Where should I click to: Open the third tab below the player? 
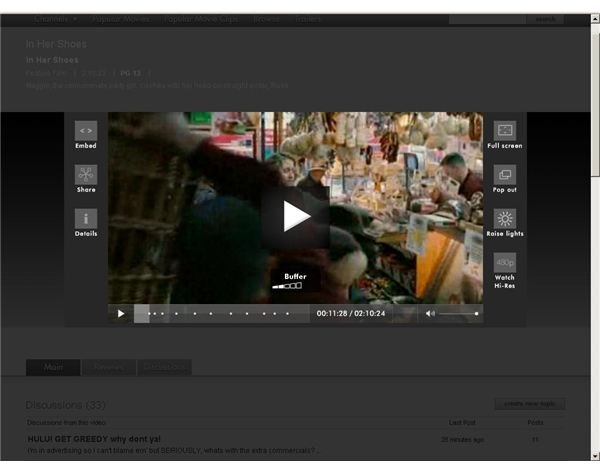pyautogui.click(x=165, y=367)
